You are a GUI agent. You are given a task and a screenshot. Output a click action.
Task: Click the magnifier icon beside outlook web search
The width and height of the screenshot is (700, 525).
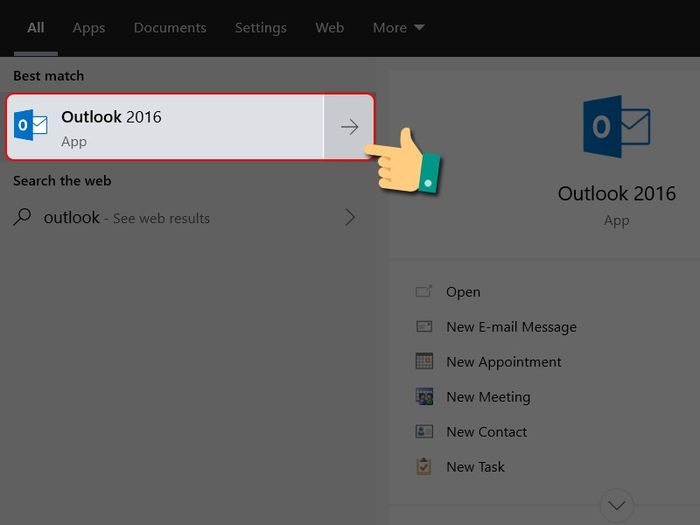(x=22, y=217)
